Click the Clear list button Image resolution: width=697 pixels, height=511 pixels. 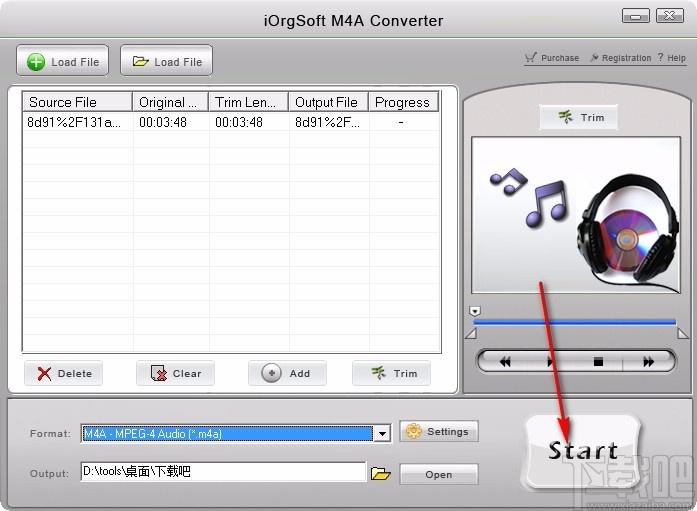(x=176, y=373)
